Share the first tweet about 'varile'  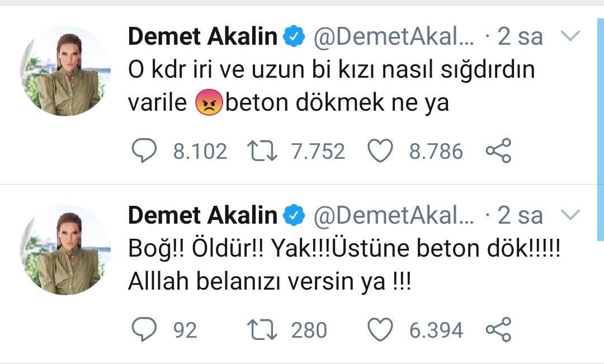click(498, 151)
